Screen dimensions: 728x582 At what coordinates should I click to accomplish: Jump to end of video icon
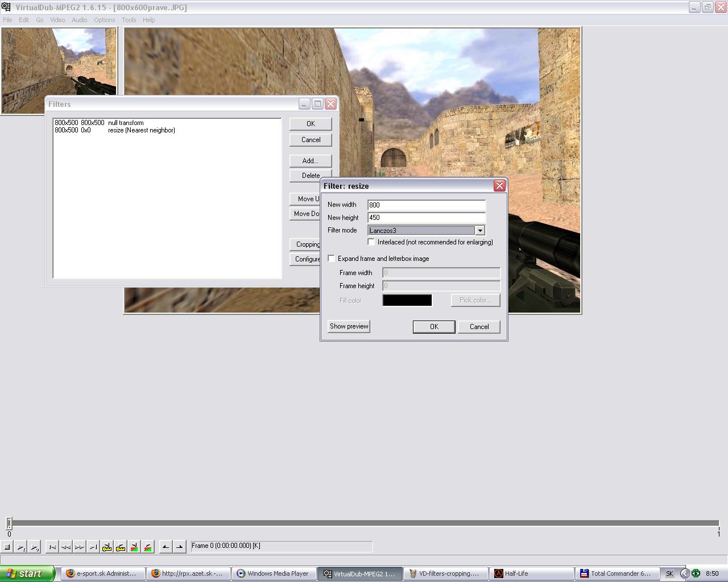click(x=93, y=547)
